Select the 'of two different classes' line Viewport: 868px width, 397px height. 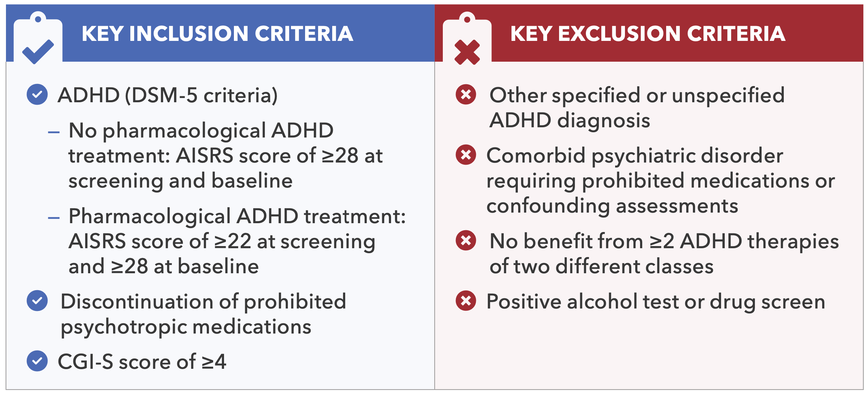click(x=601, y=266)
